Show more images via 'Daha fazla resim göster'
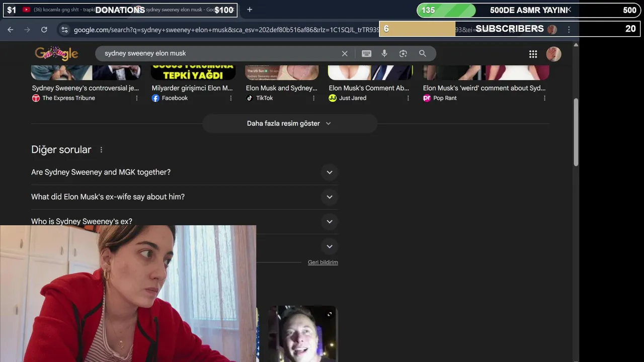This screenshot has height=362, width=644. [289, 123]
